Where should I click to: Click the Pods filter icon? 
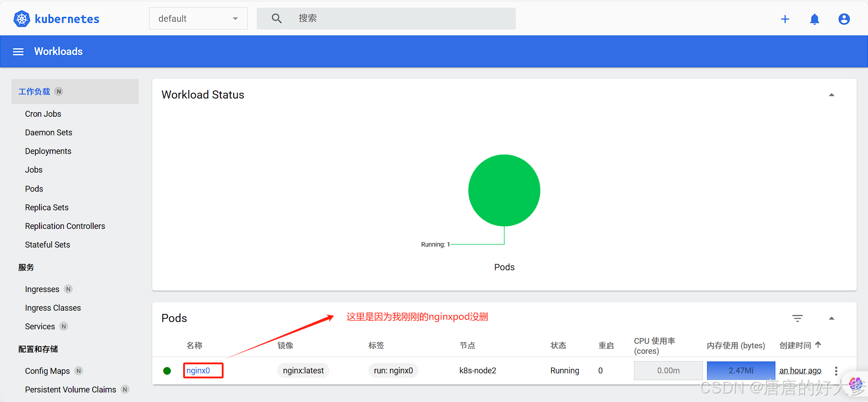coord(798,318)
